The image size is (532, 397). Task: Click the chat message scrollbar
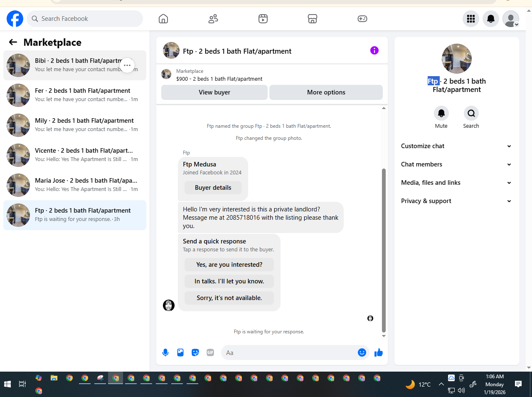tap(384, 250)
